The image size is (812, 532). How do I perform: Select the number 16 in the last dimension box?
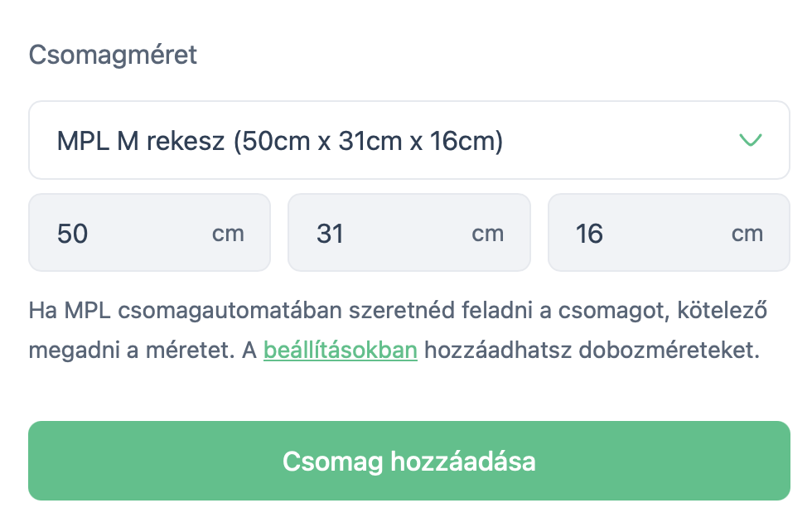pyautogui.click(x=589, y=234)
